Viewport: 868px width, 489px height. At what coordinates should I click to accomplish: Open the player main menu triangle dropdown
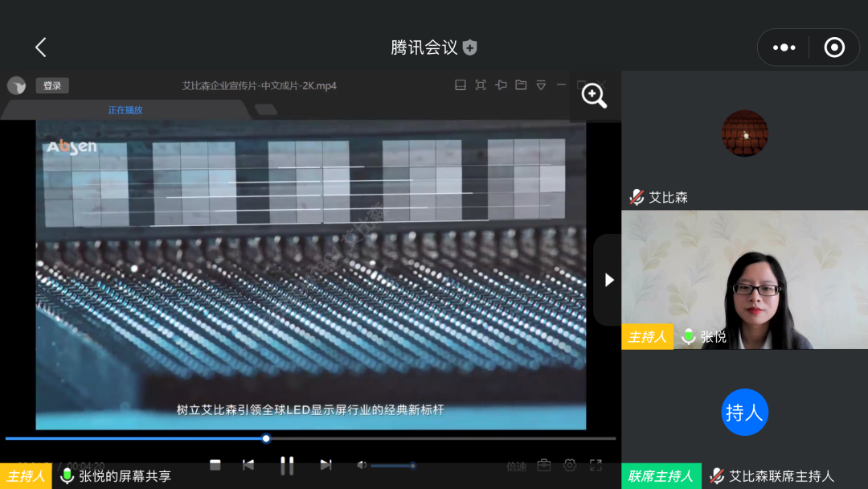(x=541, y=84)
